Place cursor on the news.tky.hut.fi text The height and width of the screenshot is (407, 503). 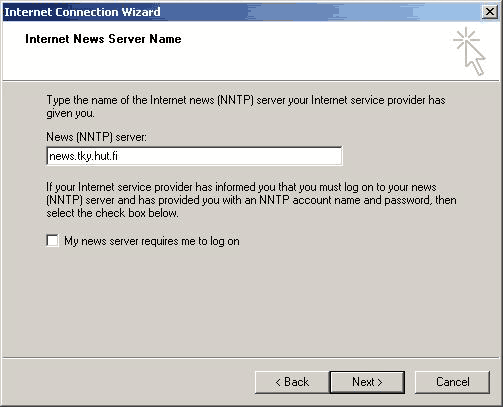83,156
